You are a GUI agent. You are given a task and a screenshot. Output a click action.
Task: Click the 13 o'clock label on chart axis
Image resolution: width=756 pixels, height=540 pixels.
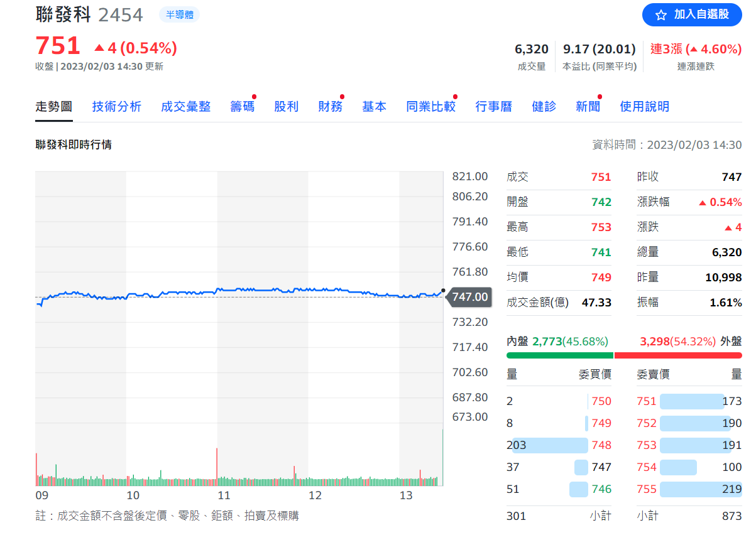pyautogui.click(x=407, y=495)
